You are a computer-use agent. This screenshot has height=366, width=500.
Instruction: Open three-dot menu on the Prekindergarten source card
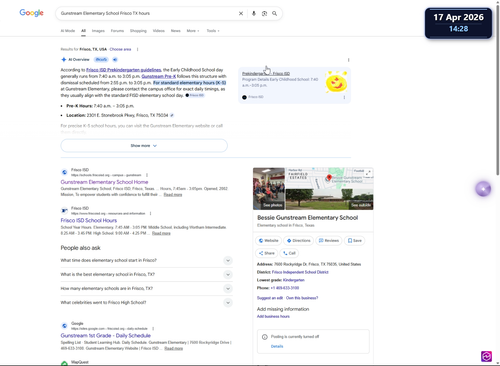344,97
